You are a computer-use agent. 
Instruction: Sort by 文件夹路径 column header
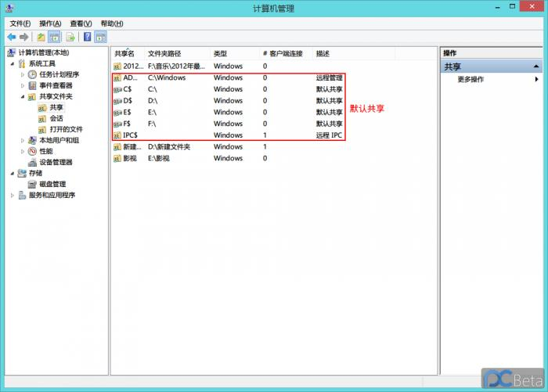(x=178, y=53)
